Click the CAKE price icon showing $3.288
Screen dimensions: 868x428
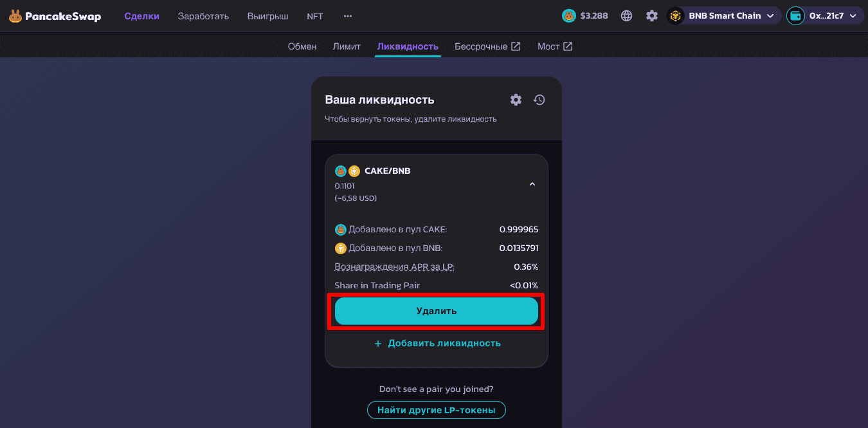pos(568,16)
